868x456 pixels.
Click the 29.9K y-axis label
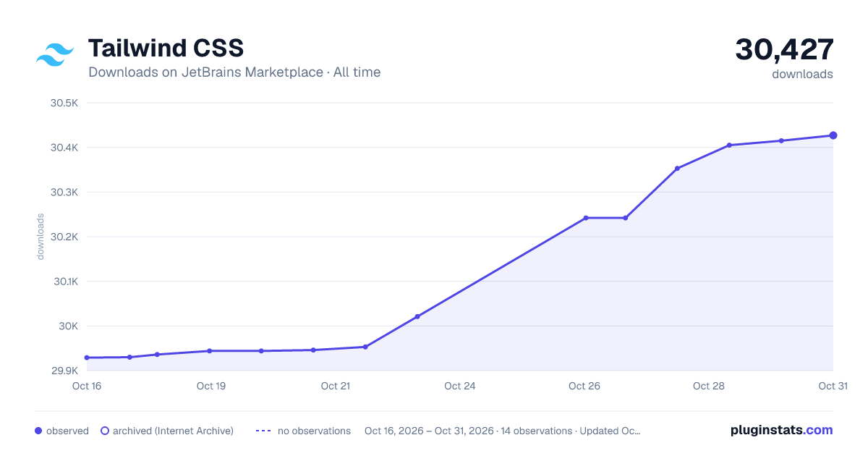click(64, 371)
